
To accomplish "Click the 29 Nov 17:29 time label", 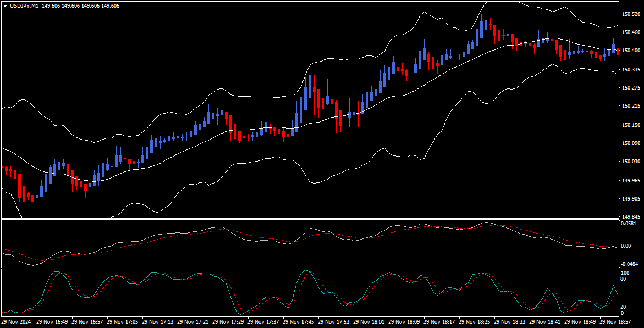I will [x=228, y=322].
